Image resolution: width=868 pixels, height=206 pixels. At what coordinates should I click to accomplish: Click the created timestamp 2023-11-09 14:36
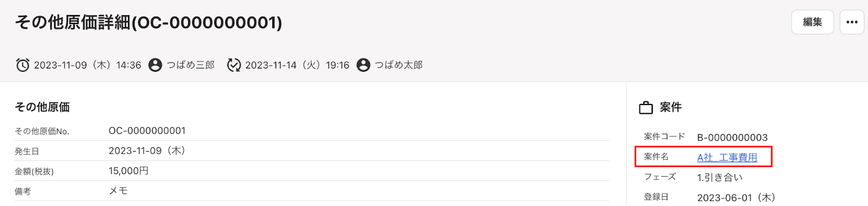tap(87, 65)
